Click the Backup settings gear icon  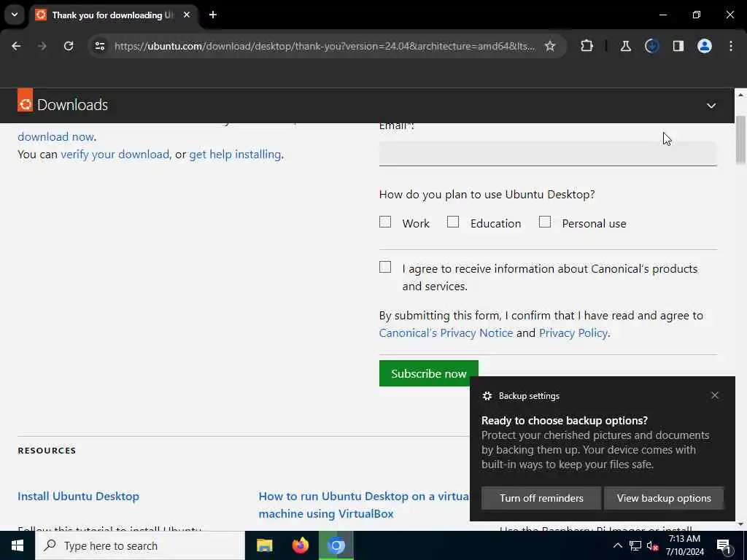coord(487,396)
